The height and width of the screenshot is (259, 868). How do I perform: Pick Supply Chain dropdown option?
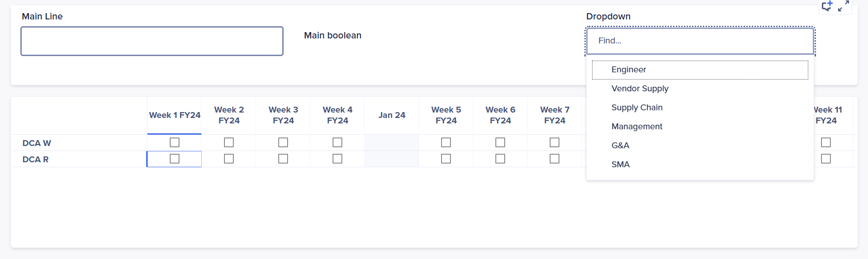637,108
